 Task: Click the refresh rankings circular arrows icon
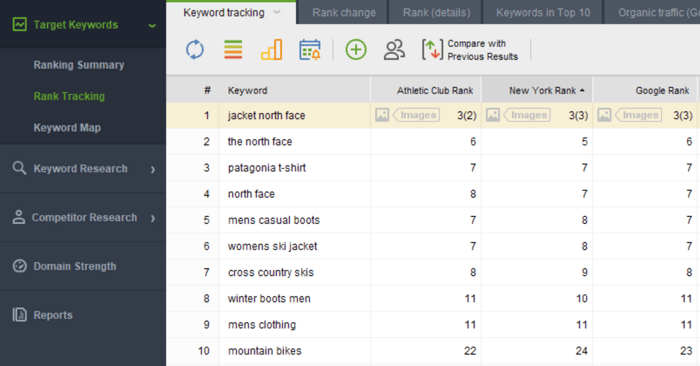(195, 50)
